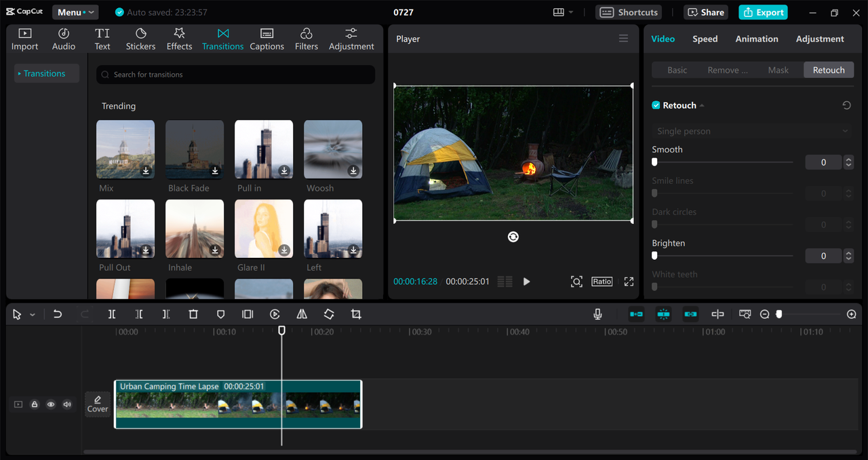Open the Menu dropdown

point(75,12)
